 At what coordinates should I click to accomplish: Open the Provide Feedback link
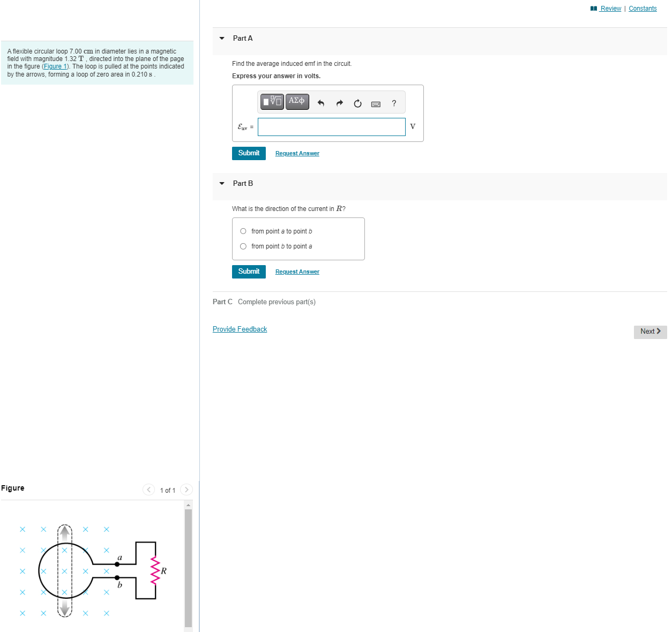click(x=240, y=329)
